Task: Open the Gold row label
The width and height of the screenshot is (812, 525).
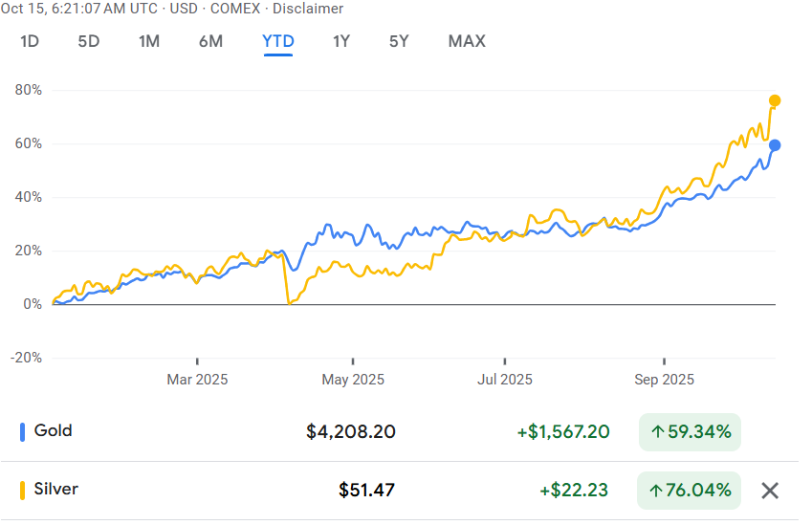Action: (x=53, y=430)
